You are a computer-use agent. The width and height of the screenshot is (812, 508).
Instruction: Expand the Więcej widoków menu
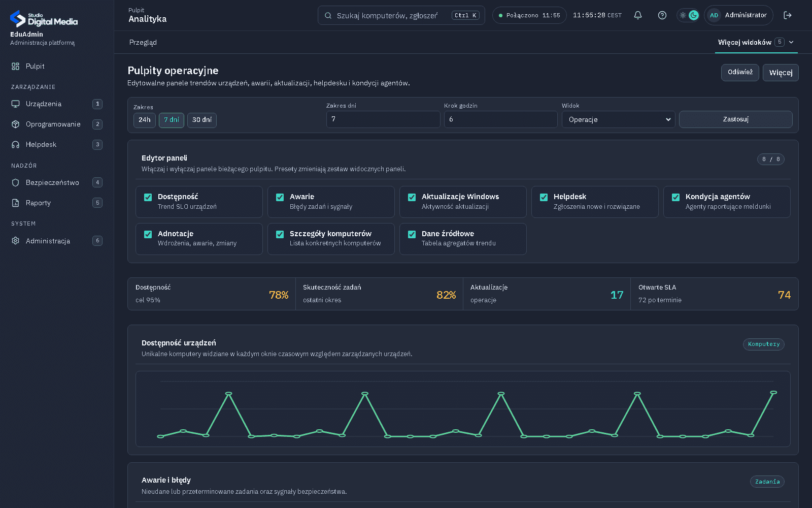pos(756,42)
